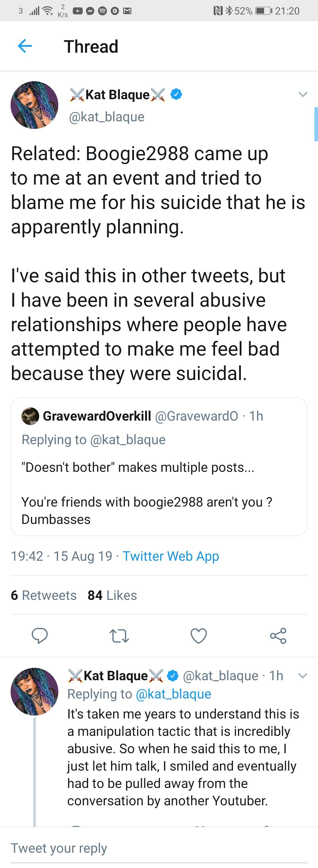View the 84 Likes list
318x868 pixels.
click(x=112, y=595)
